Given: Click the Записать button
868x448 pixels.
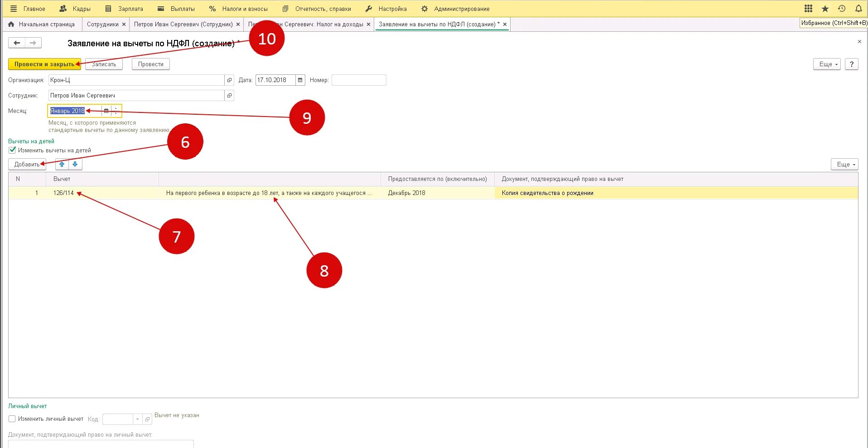Looking at the screenshot, I should (104, 64).
